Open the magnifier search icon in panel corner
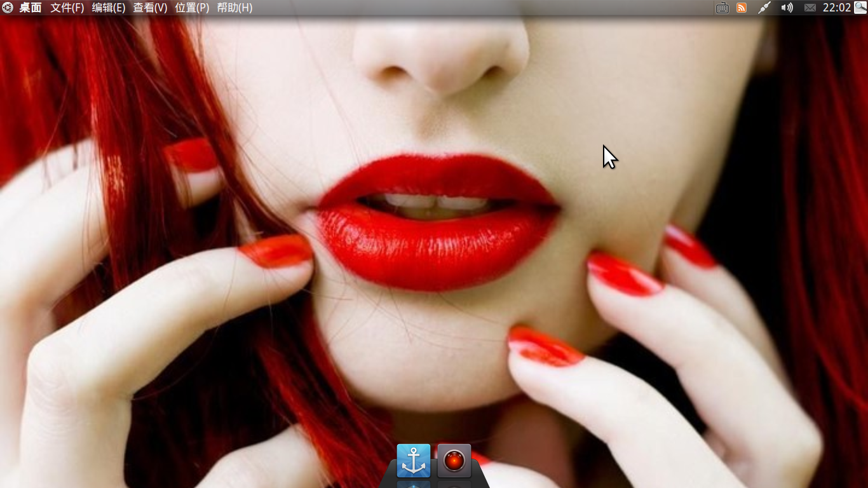Viewport: 868px width, 488px height. coord(860,8)
